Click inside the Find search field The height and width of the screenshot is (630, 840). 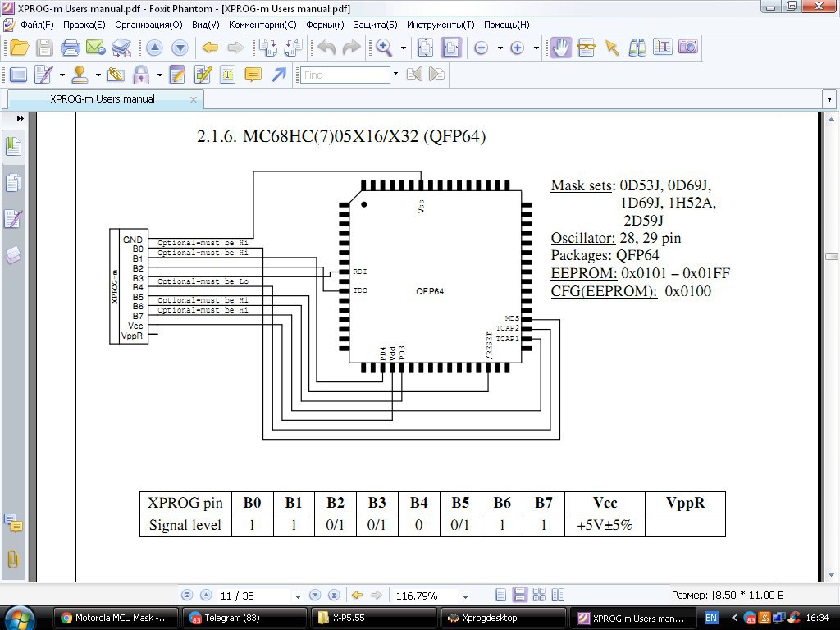point(345,75)
